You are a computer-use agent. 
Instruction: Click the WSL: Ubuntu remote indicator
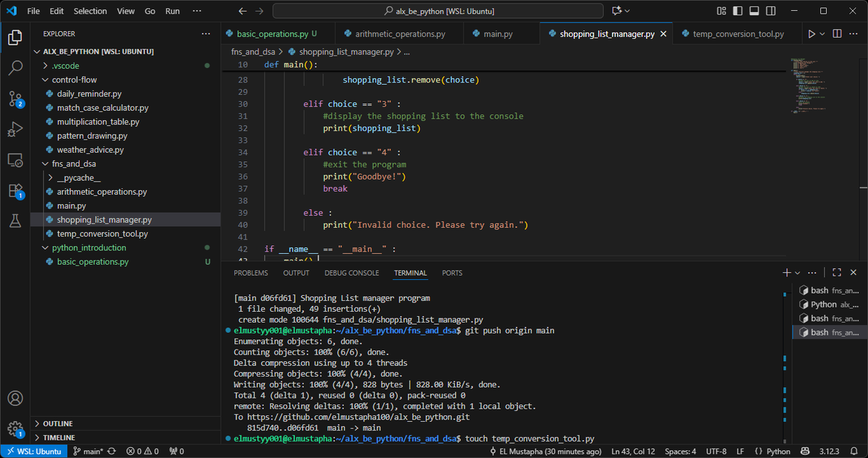(x=33, y=451)
